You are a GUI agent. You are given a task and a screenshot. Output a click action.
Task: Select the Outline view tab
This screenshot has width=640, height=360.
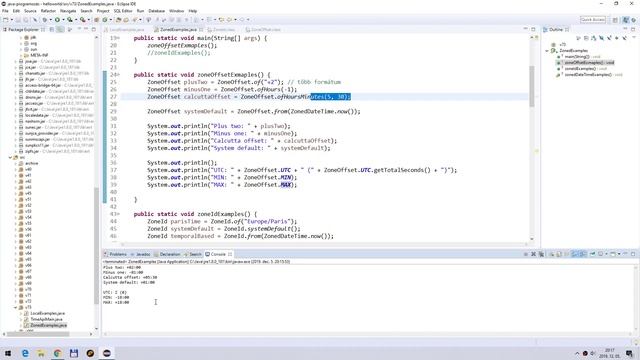pos(556,29)
